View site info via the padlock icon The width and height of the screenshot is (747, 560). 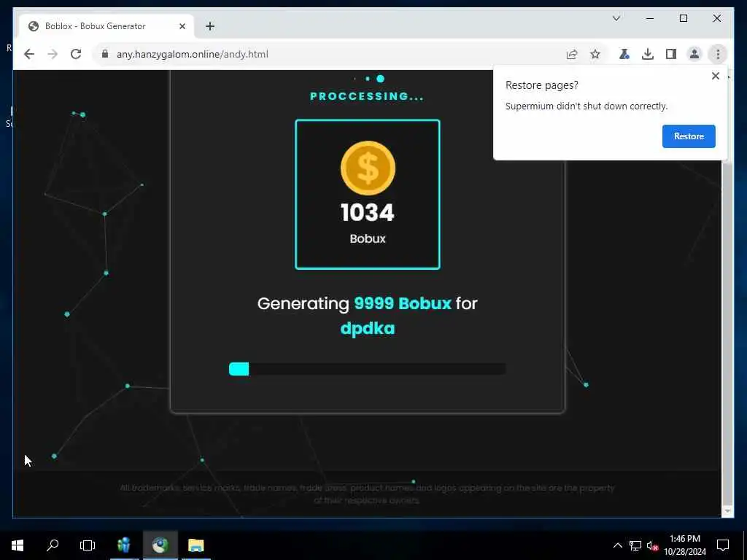105,54
